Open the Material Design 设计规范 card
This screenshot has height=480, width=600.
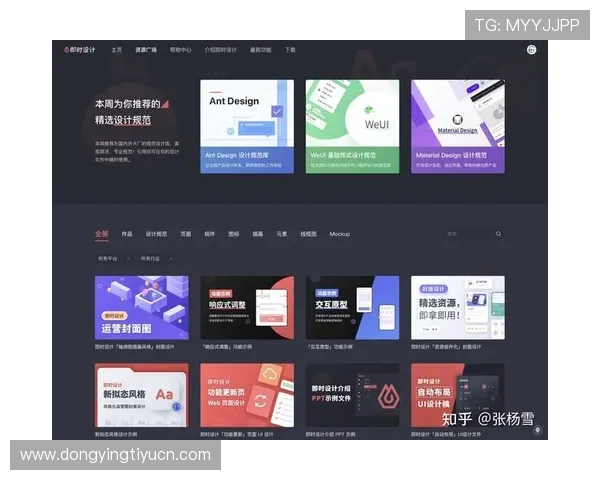458,127
